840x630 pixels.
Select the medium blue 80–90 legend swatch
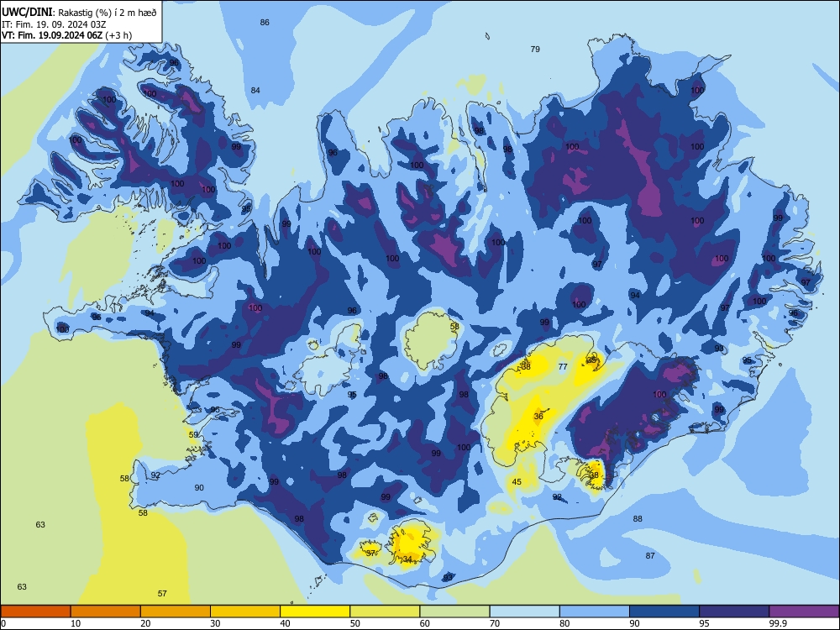[x=595, y=612]
